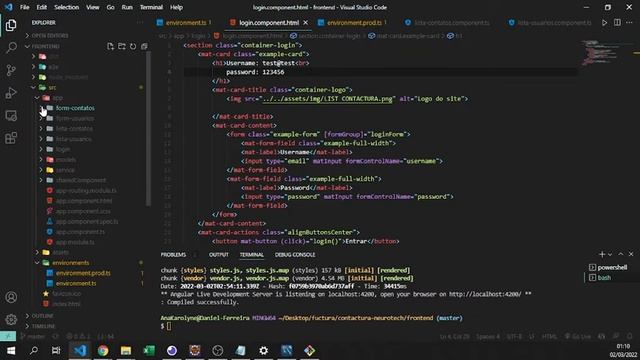
Task: Switch to the Output panel tab
Action: pyautogui.click(x=219, y=255)
